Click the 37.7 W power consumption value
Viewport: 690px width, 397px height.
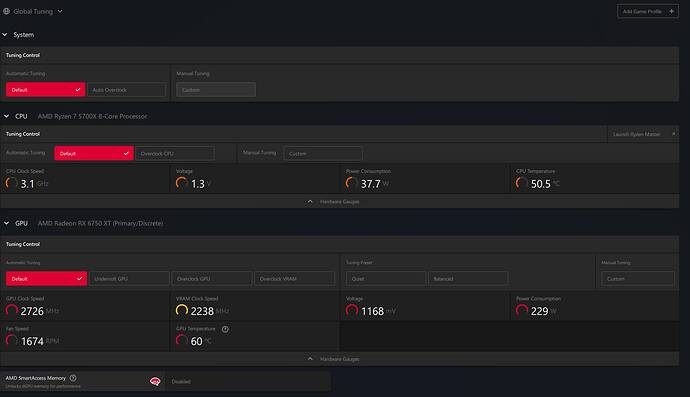pos(374,184)
